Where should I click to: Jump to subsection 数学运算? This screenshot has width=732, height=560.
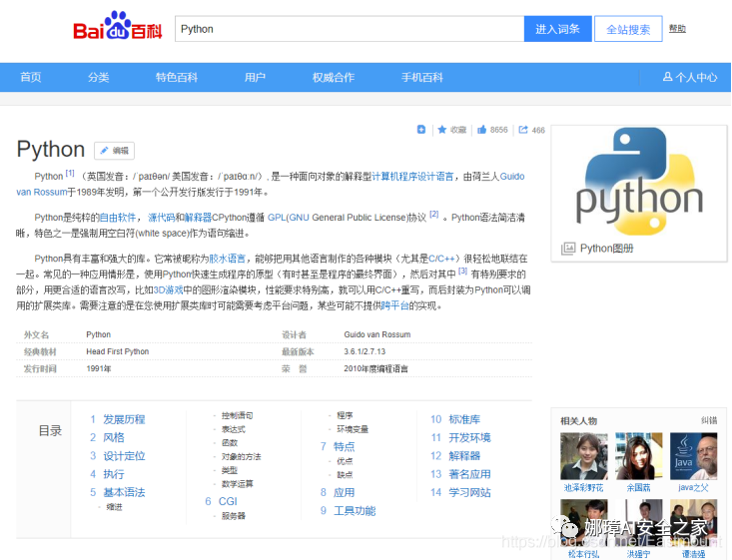237,484
